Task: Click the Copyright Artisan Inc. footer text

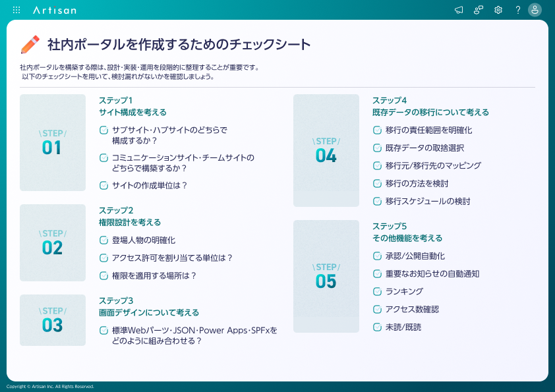Action: (x=50, y=387)
